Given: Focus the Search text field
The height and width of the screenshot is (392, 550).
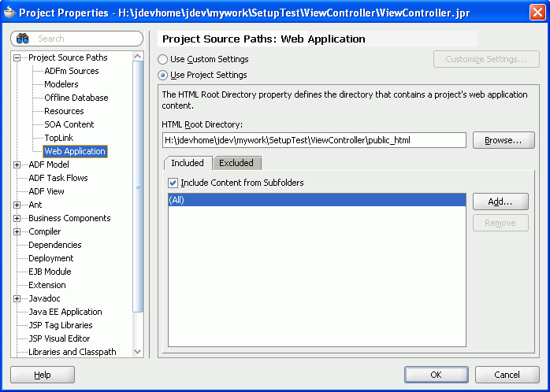Looking at the screenshot, I should (76, 39).
